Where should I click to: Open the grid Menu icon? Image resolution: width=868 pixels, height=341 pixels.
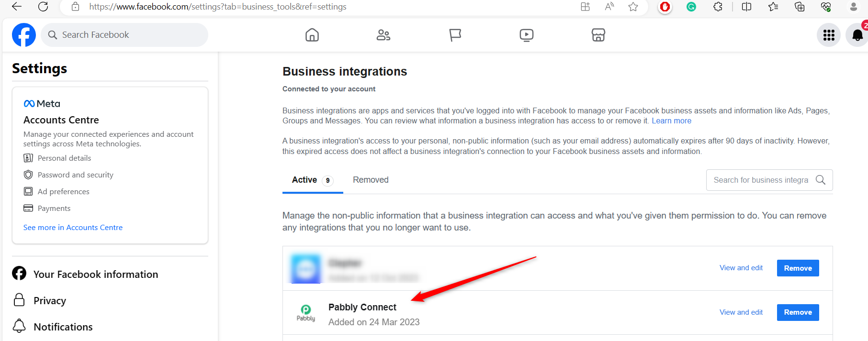[829, 35]
